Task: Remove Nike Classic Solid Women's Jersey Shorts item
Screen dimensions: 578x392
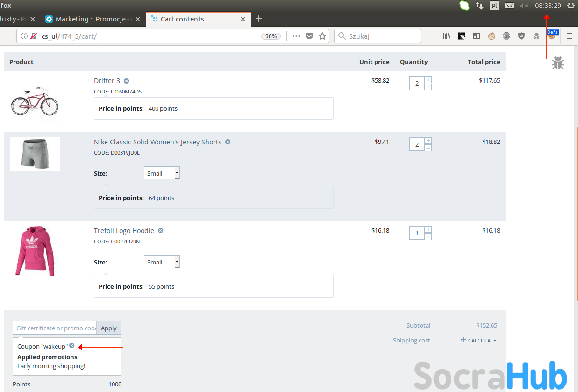Action: (x=228, y=142)
